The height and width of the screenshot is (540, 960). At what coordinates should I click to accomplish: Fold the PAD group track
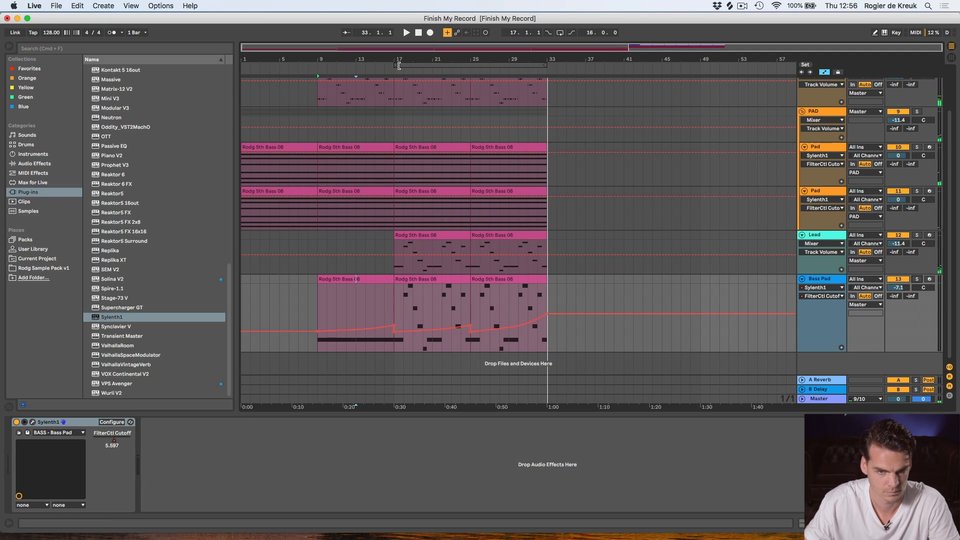click(x=802, y=111)
